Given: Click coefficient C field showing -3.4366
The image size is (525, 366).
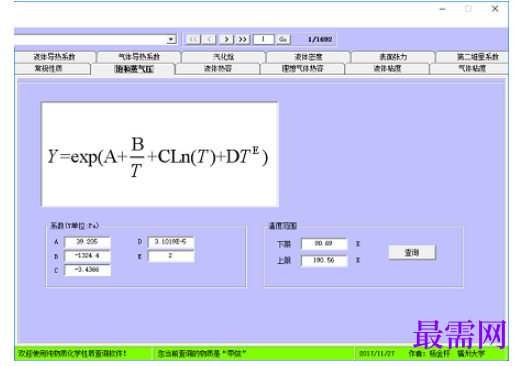Looking at the screenshot, I should coord(87,270).
